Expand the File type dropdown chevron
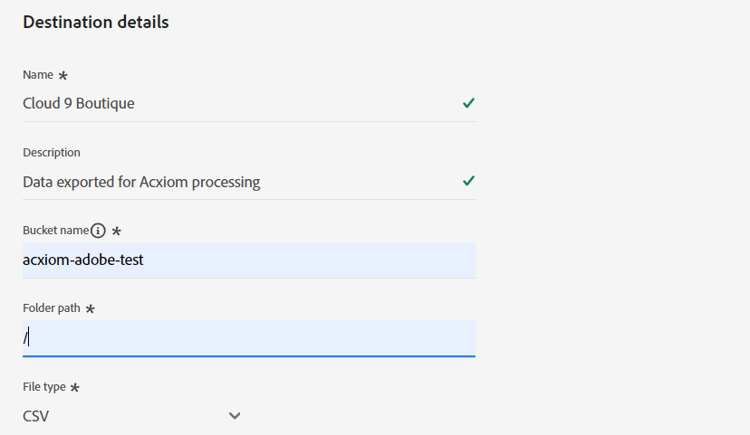The height and width of the screenshot is (435, 750). tap(234, 416)
